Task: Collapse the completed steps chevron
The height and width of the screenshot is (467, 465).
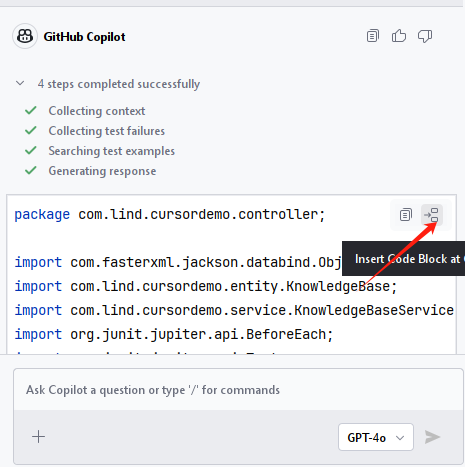Action: point(20,83)
